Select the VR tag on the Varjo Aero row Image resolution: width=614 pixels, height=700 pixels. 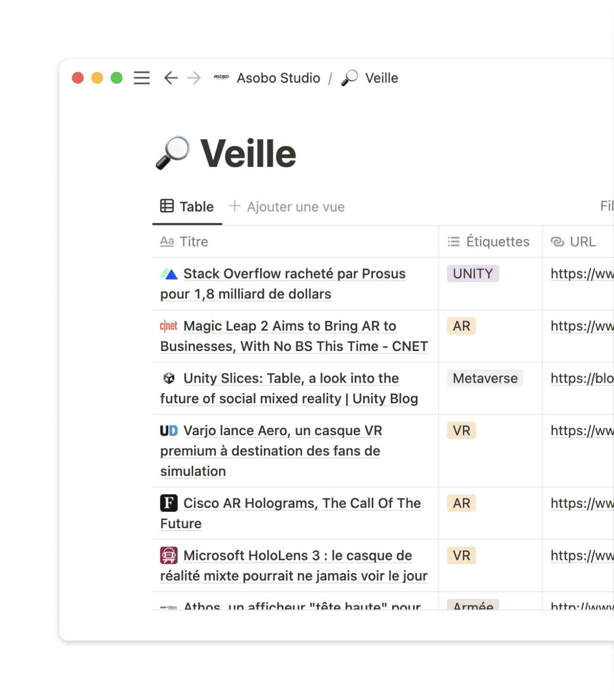460,430
